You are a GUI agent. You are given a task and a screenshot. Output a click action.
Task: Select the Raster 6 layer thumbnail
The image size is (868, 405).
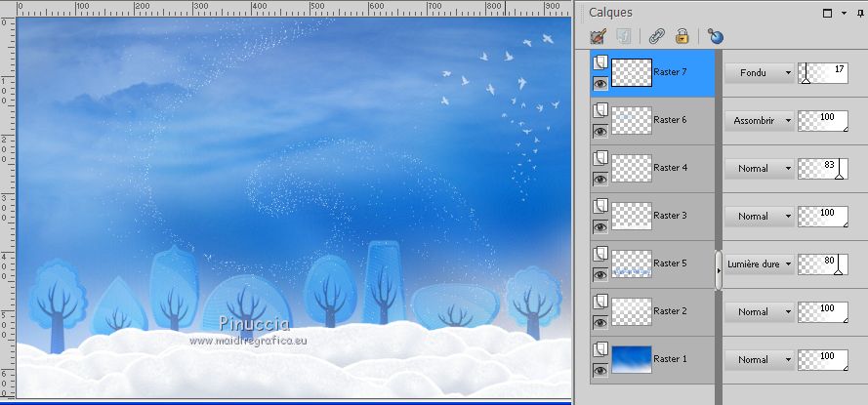pos(632,120)
